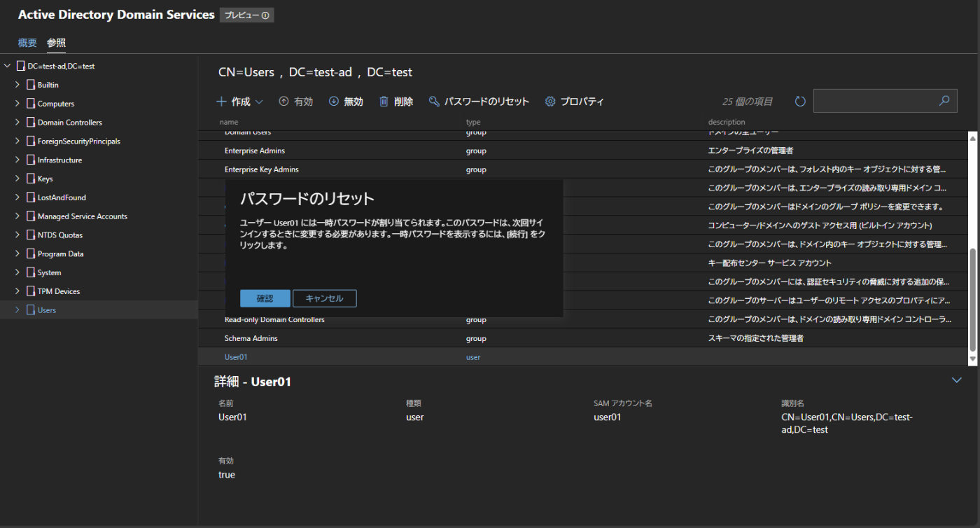
Task: Sort by the description column header
Action: click(727, 122)
